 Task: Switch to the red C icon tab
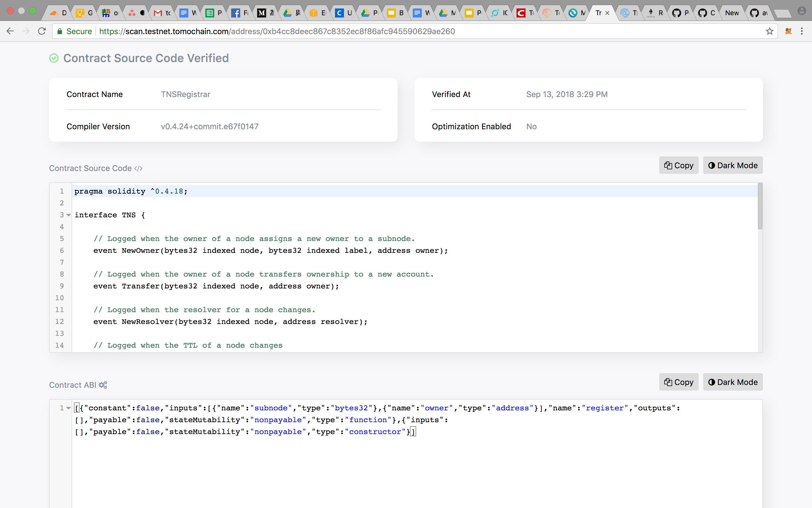(526, 13)
